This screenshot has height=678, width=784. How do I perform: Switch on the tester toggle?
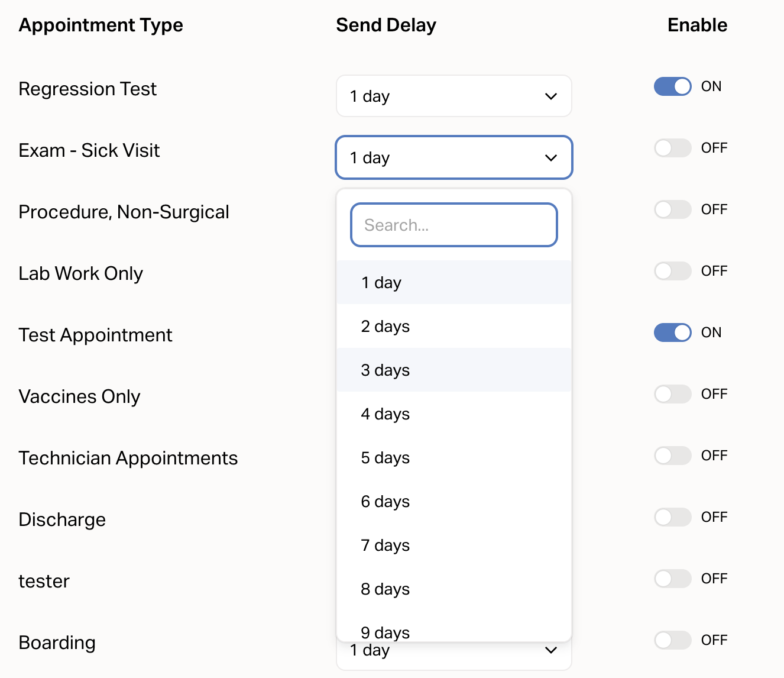tap(672, 579)
